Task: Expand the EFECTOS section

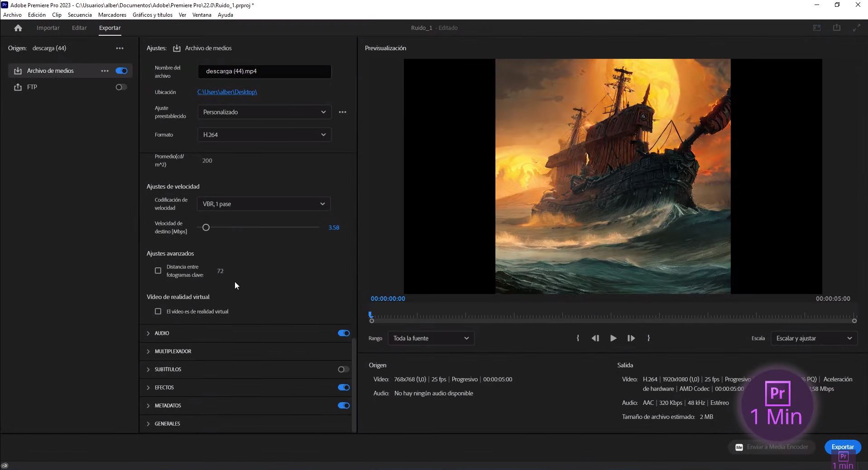Action: coord(148,387)
